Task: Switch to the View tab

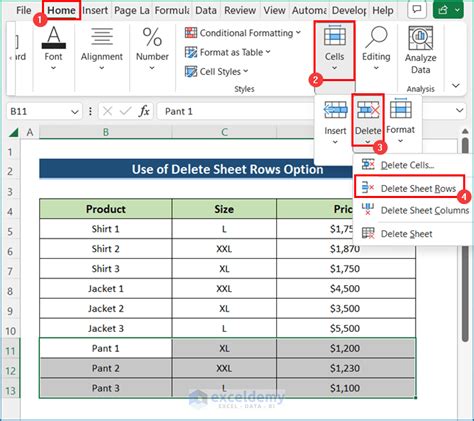Action: tap(274, 11)
